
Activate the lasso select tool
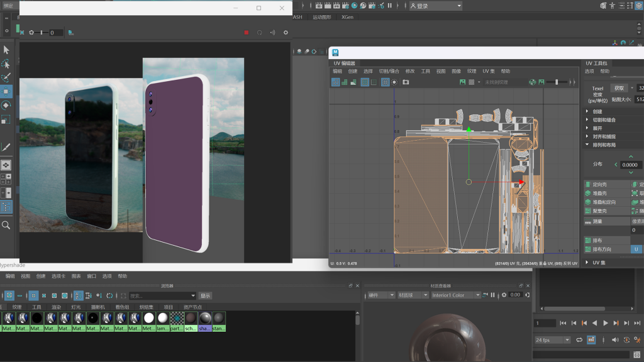(6, 63)
